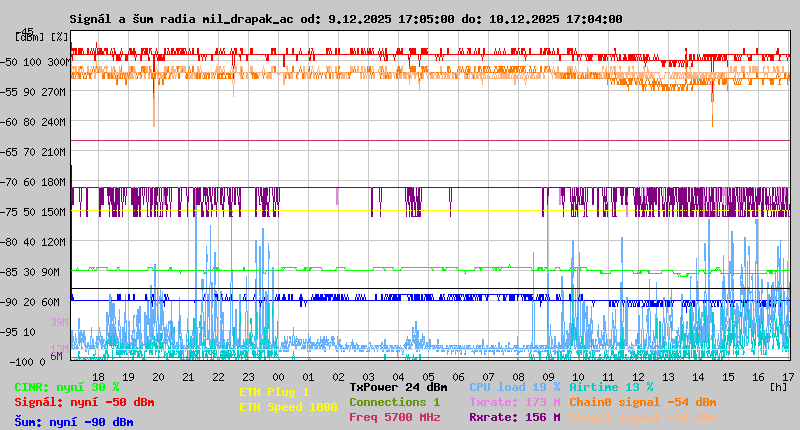Click the 'CINR: nyní 30 %' legend entry
The image size is (800, 430).
pyautogui.click(x=67, y=387)
